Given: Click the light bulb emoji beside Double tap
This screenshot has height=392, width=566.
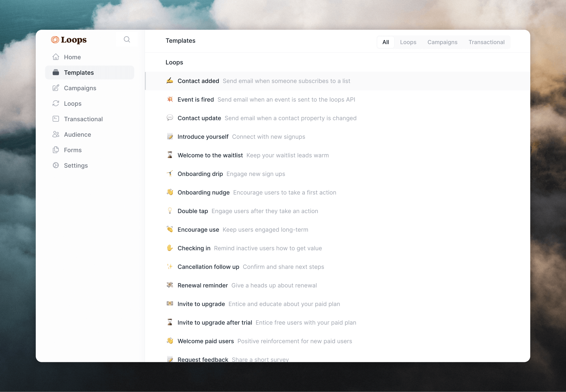Looking at the screenshot, I should point(170,211).
